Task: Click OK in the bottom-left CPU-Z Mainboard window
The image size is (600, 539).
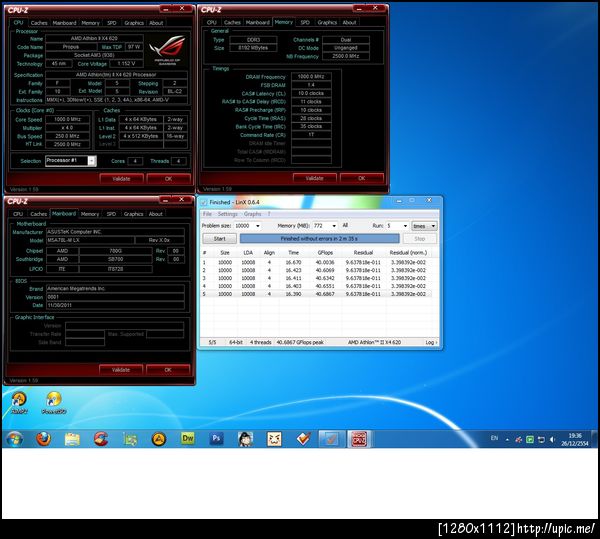Action: 168,370
